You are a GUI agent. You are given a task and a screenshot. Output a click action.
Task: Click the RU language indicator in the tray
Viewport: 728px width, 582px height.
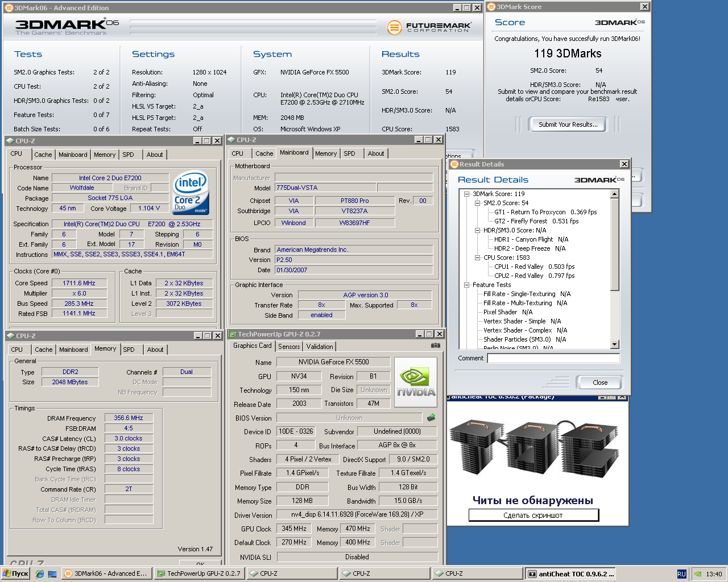click(x=682, y=574)
